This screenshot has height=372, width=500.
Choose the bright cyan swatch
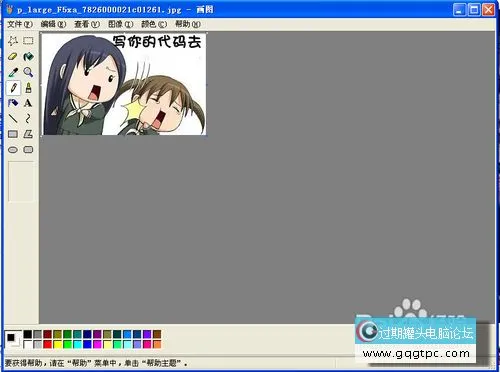(x=77, y=344)
